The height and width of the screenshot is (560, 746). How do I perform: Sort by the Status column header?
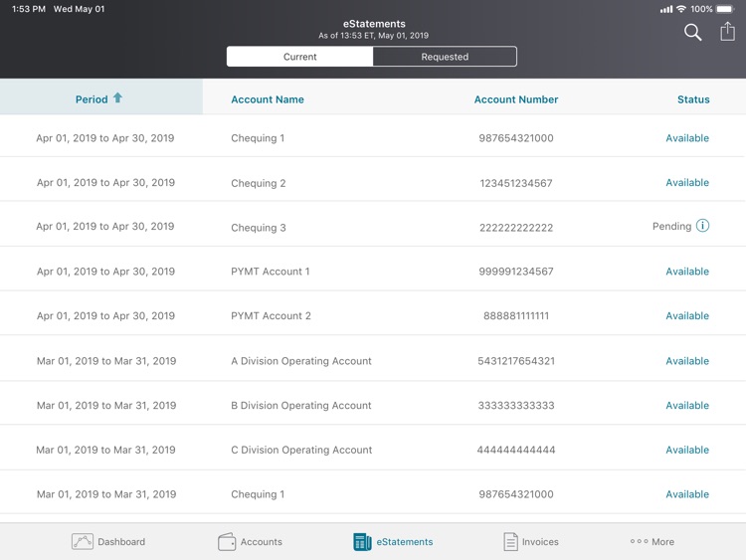coord(693,99)
